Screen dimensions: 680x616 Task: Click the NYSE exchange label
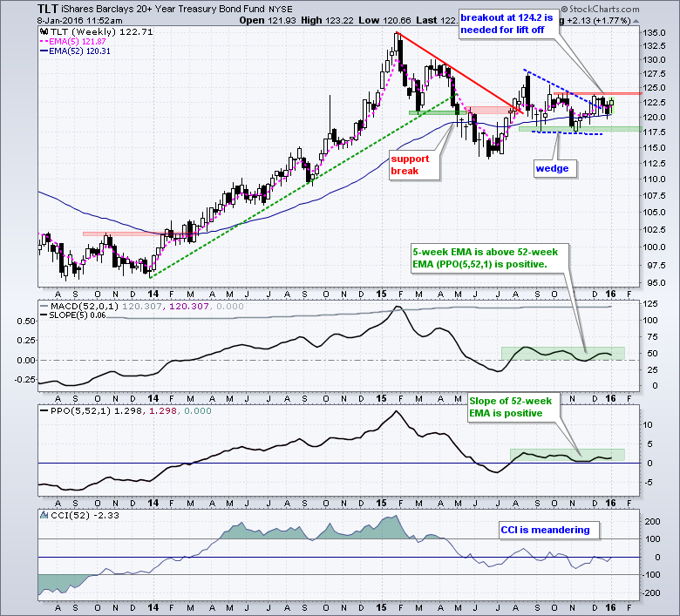coord(280,9)
